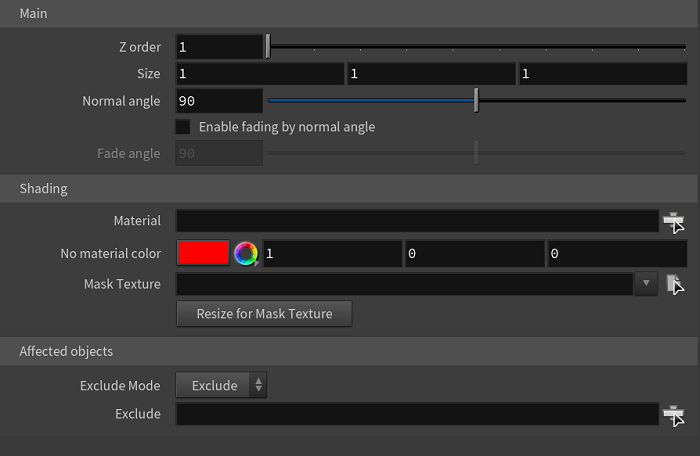Open node chooser for Material field
This screenshot has height=456, width=700.
pyautogui.click(x=674, y=222)
